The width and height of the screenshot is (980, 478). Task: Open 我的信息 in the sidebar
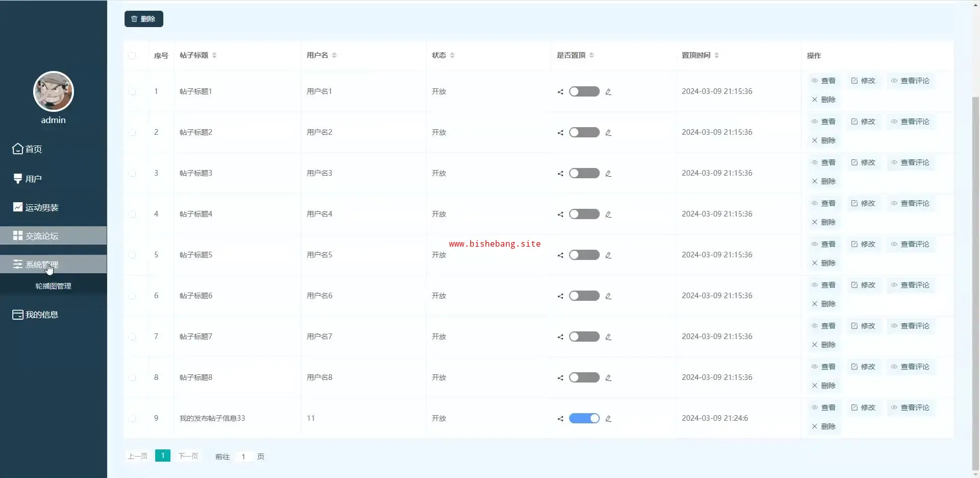pos(54,315)
